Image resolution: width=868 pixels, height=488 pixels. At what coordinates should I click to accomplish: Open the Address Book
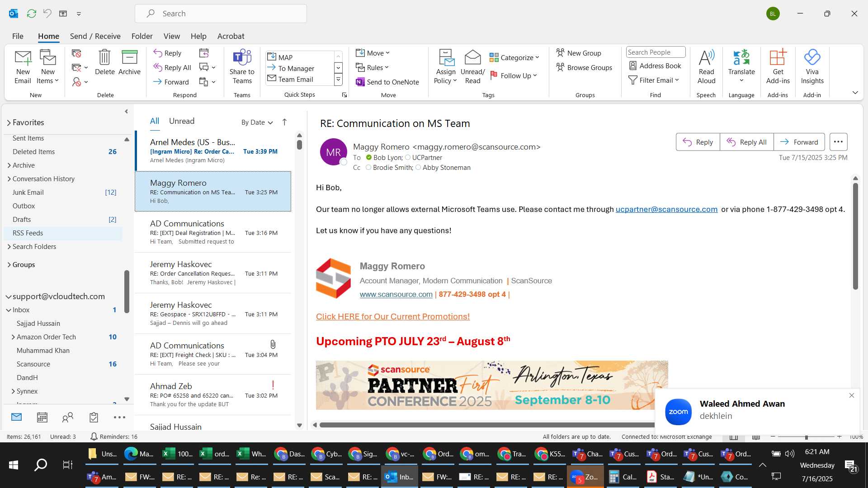point(655,66)
